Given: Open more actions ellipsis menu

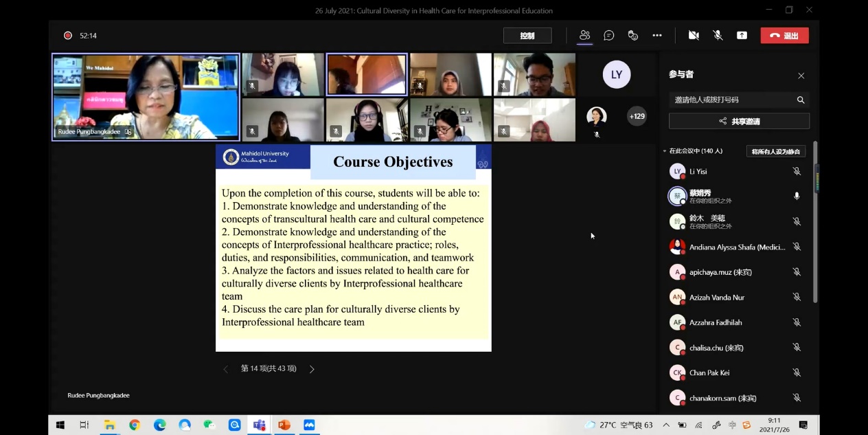Looking at the screenshot, I should click(657, 36).
